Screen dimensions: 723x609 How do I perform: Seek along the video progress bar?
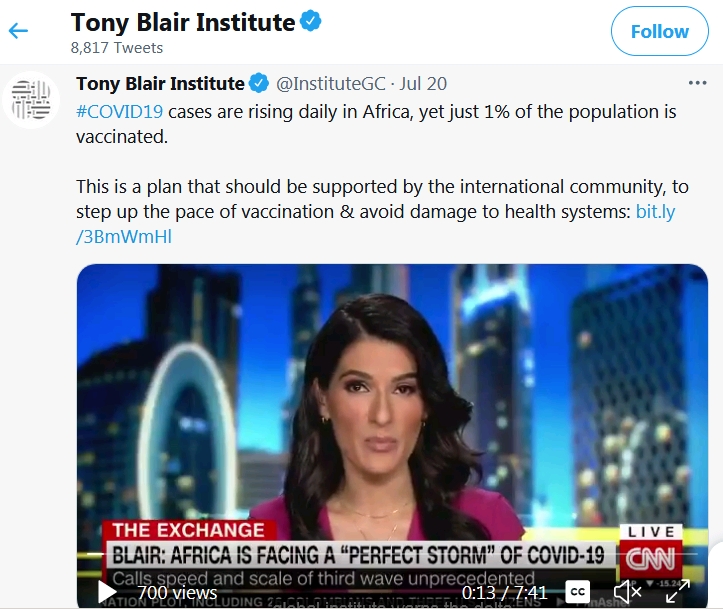(392, 553)
